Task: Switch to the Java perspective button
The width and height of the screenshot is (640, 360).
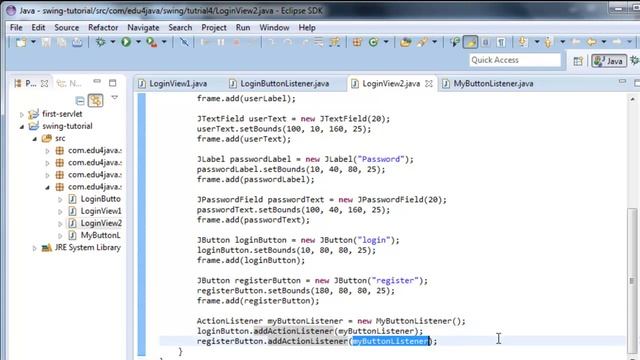Action: pyautogui.click(x=609, y=61)
